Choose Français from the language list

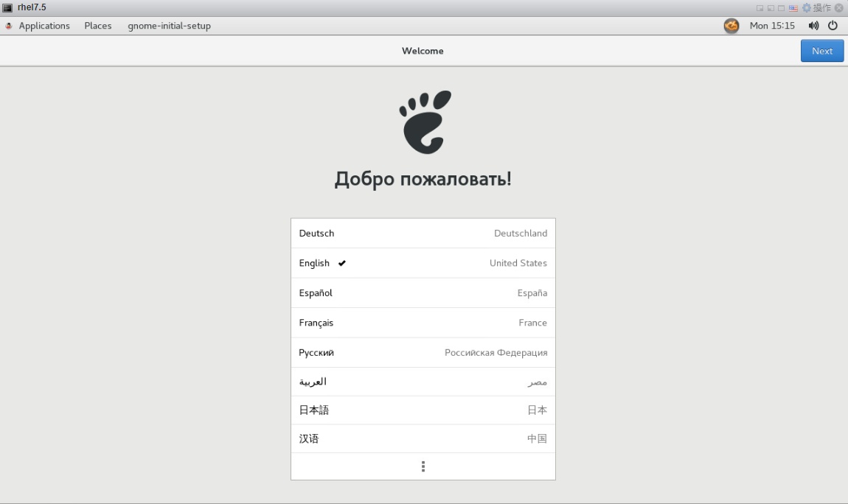click(x=423, y=323)
